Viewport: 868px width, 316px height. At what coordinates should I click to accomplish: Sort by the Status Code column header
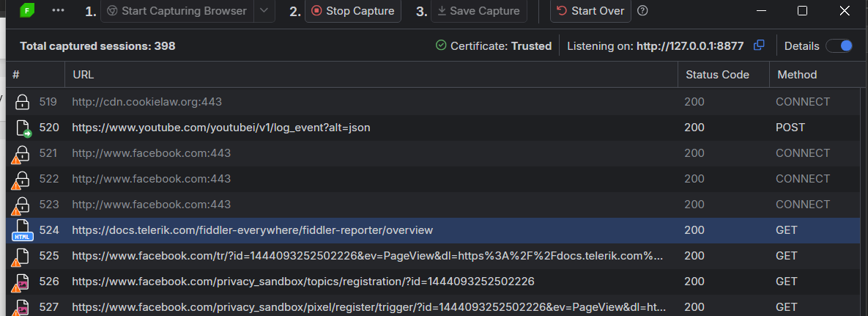[x=724, y=74]
